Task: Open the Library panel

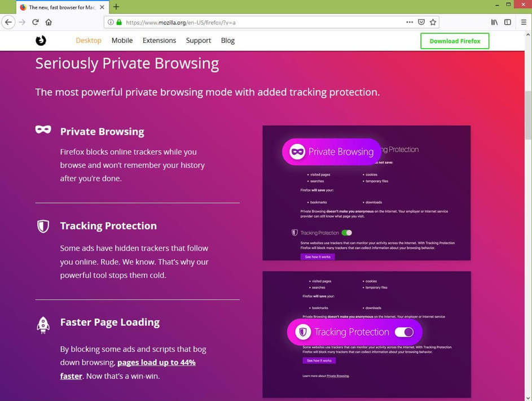Action: coord(495,21)
